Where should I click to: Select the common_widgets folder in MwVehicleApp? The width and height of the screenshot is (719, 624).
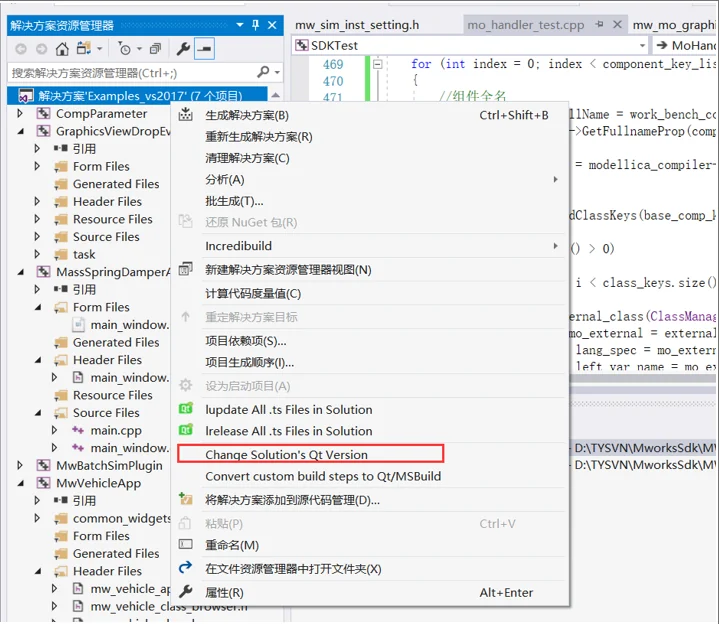coord(121,518)
